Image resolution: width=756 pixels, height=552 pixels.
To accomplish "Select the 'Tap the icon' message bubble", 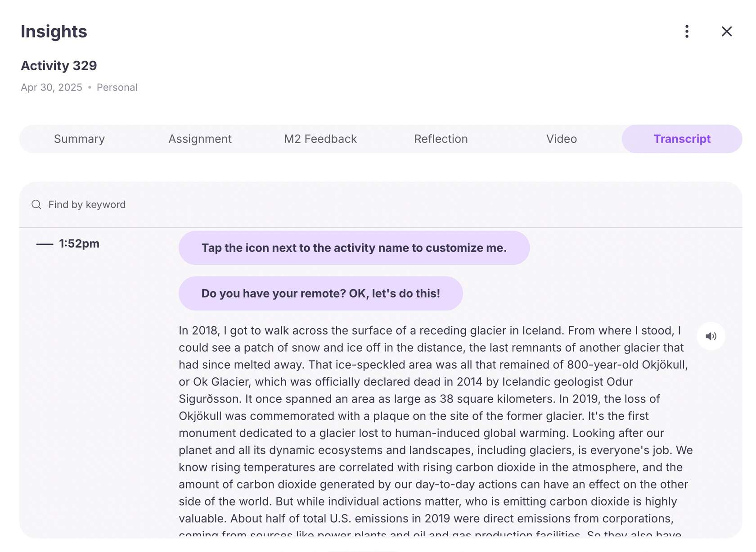I will (x=354, y=248).
